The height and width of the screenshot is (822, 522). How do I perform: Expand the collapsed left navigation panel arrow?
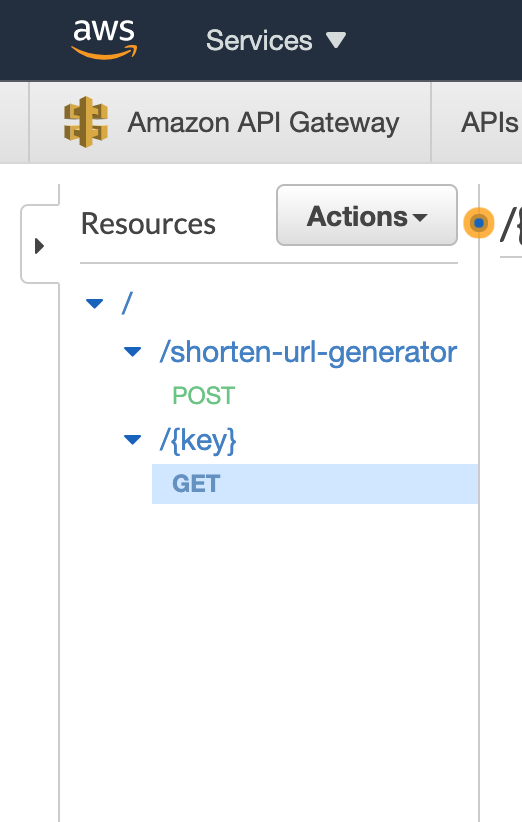point(39,245)
